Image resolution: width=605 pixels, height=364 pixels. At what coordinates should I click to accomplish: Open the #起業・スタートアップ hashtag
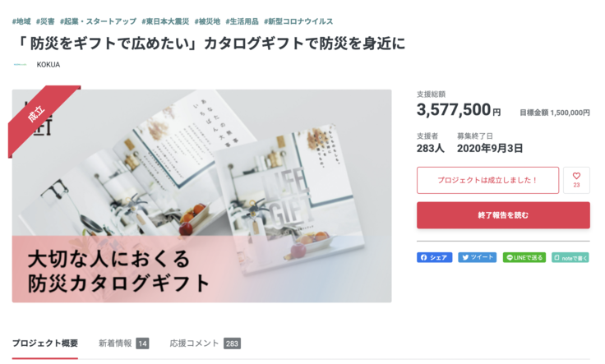tap(98, 21)
